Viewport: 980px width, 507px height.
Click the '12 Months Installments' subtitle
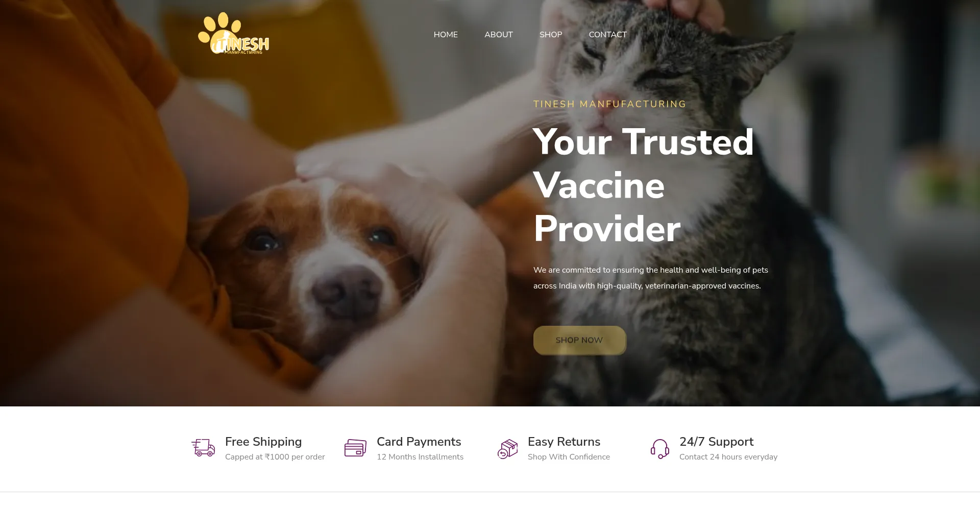[x=420, y=457]
